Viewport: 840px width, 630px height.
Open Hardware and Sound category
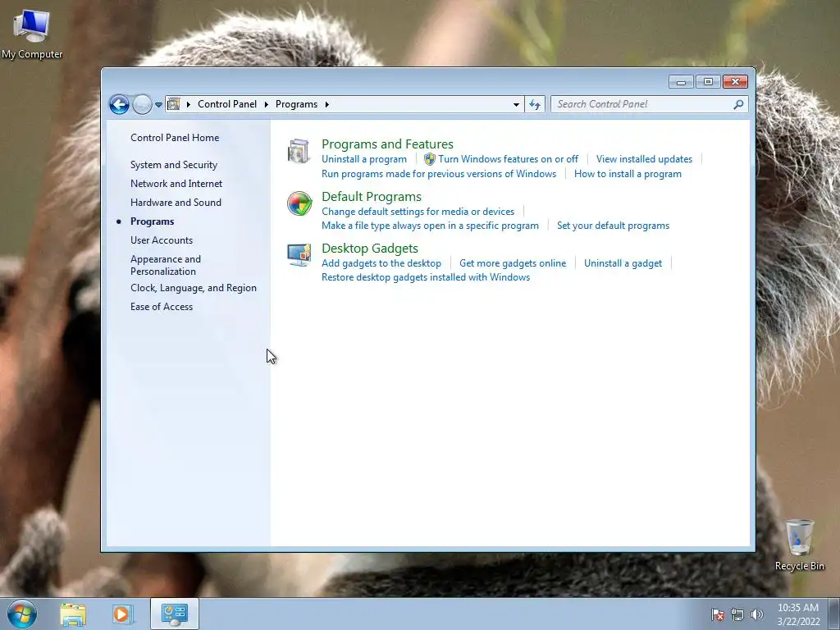coord(176,203)
